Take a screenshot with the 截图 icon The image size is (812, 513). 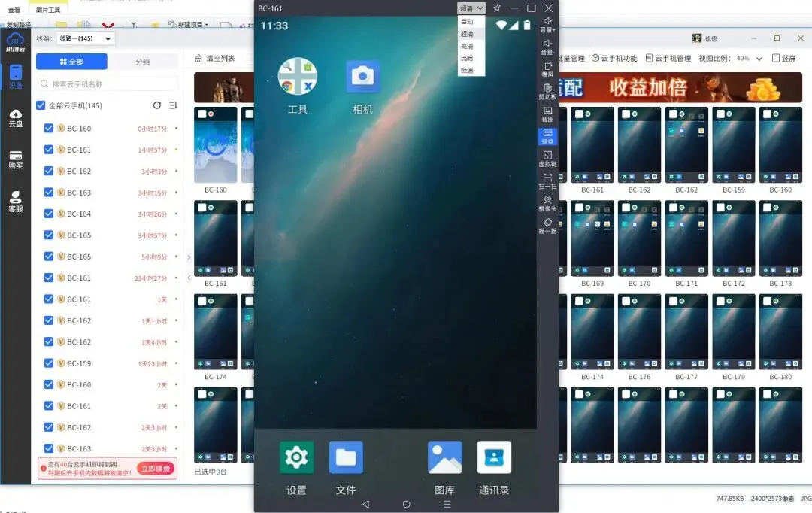[x=547, y=114]
